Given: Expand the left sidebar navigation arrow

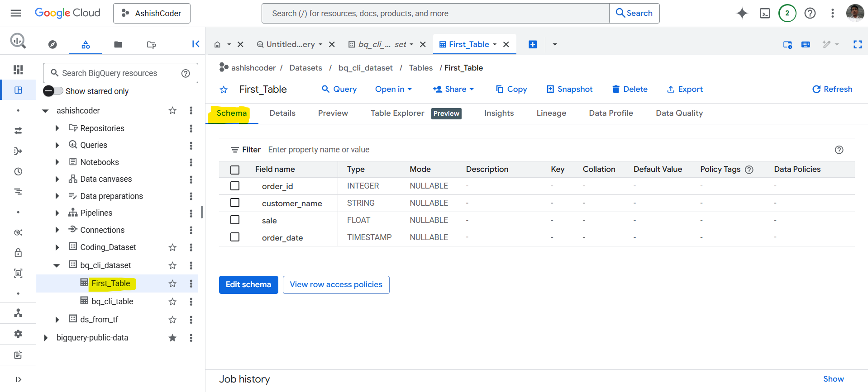Looking at the screenshot, I should 18,379.
